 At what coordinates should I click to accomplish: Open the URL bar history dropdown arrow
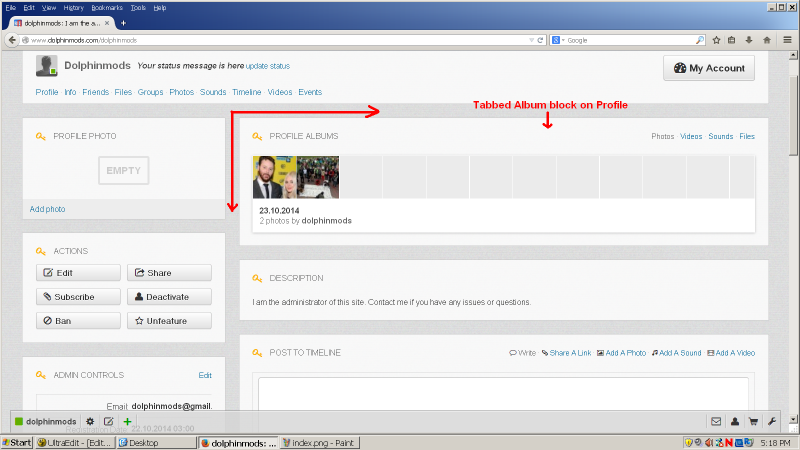click(530, 40)
